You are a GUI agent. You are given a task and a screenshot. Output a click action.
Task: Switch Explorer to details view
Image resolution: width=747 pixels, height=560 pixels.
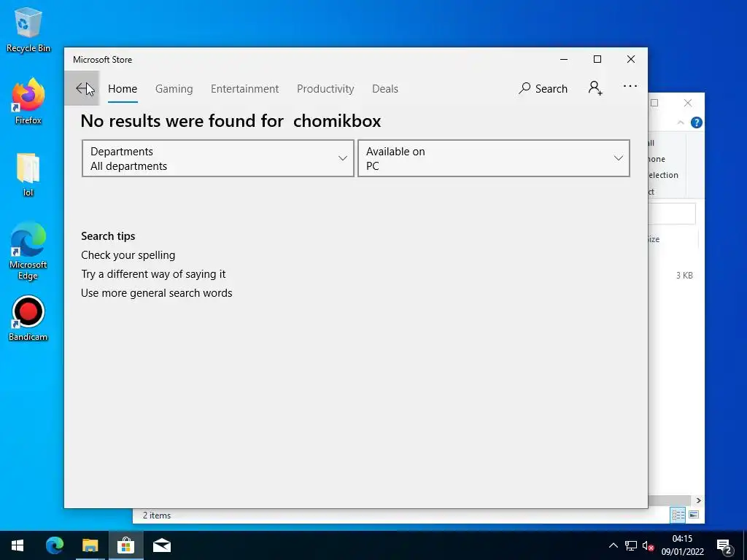(678, 515)
